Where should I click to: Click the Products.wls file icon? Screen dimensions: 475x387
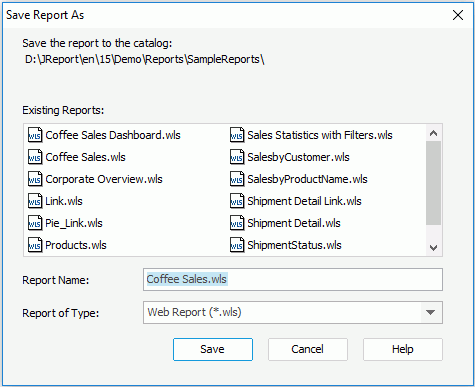(x=35, y=245)
